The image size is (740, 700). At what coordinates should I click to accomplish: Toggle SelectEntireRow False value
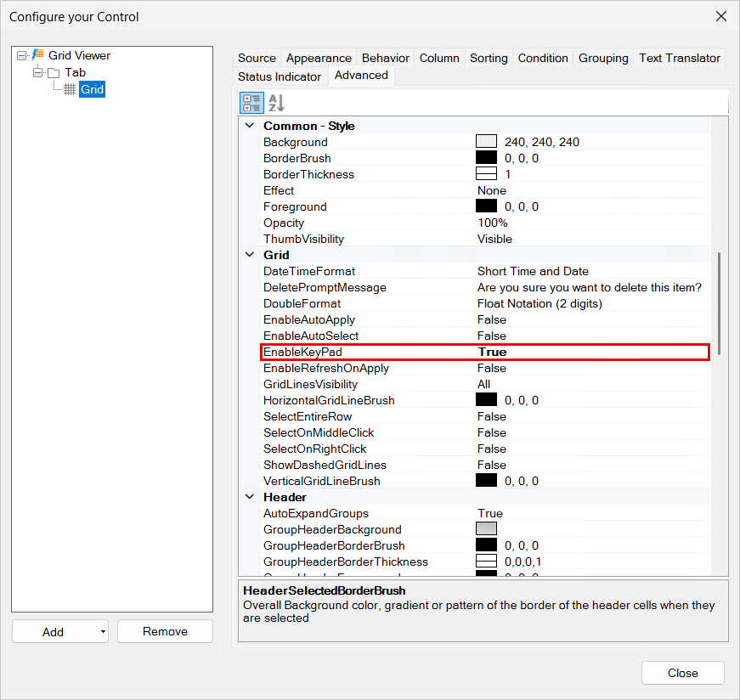pos(592,416)
